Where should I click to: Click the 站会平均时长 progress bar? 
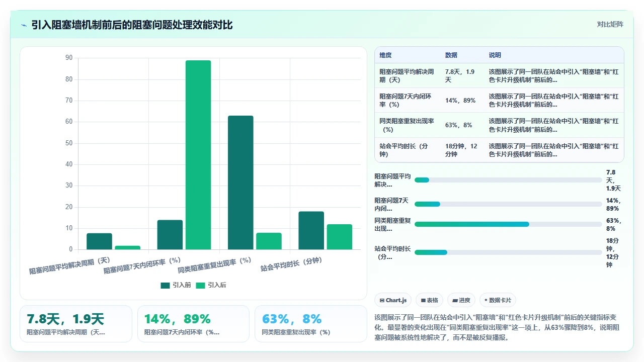508,252
